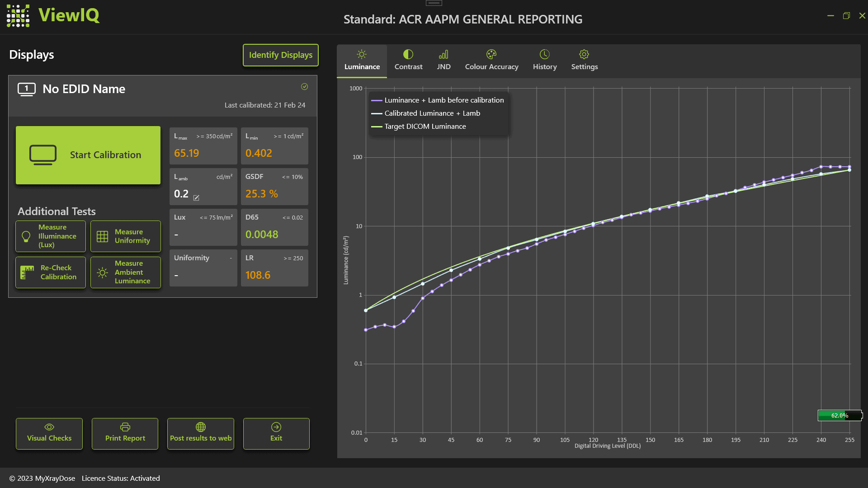Click the Measure Uniformity grid button

coord(126,236)
